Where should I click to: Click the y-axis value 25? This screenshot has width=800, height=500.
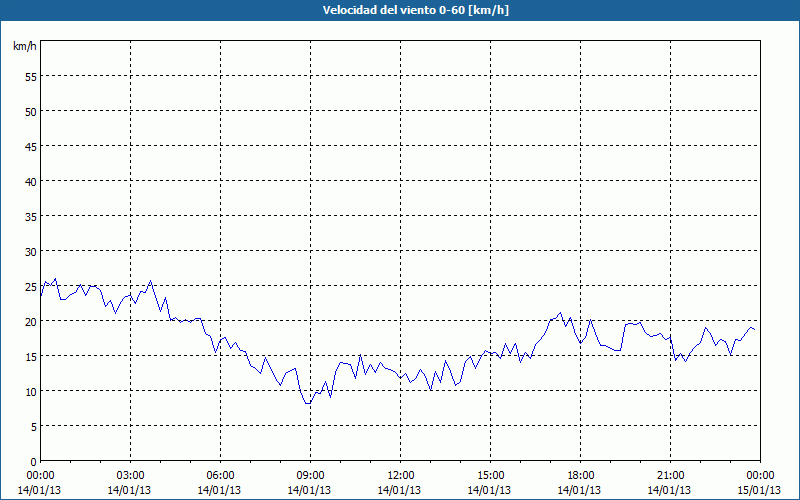tap(31, 288)
